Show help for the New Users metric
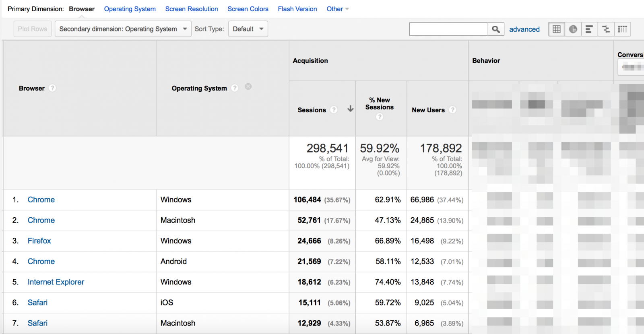Viewport: 644px width, 334px height. point(453,110)
